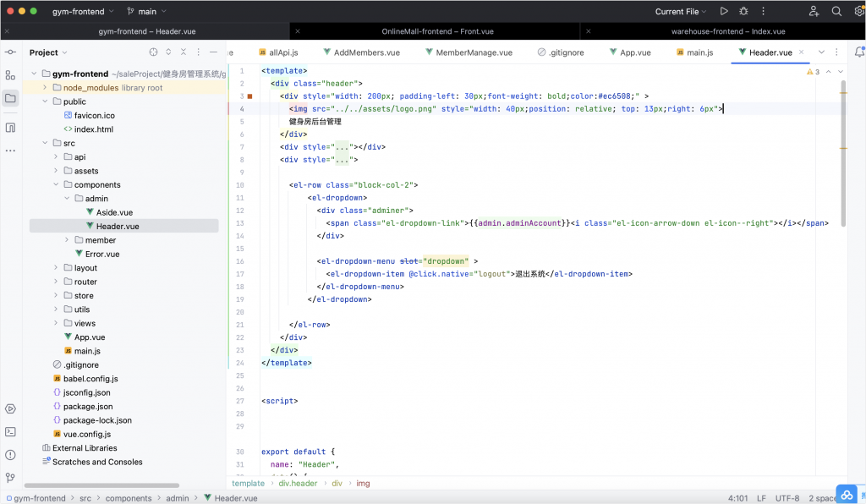Click the Select Opened File target icon
The image size is (866, 504).
(153, 52)
